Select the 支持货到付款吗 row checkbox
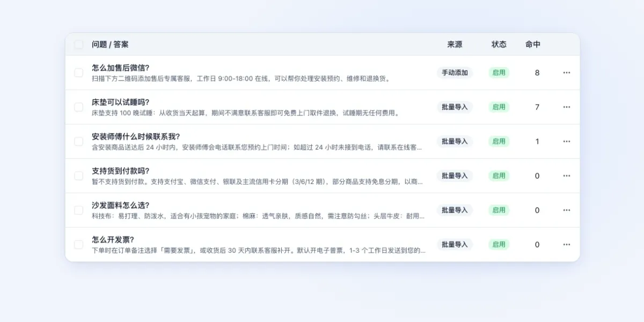This screenshot has width=644, height=322. click(78, 175)
